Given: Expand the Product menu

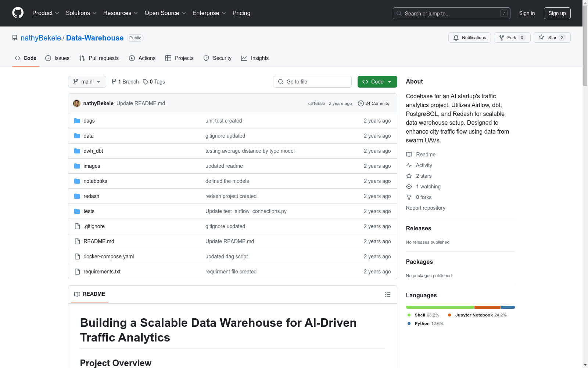Looking at the screenshot, I should click(x=46, y=13).
